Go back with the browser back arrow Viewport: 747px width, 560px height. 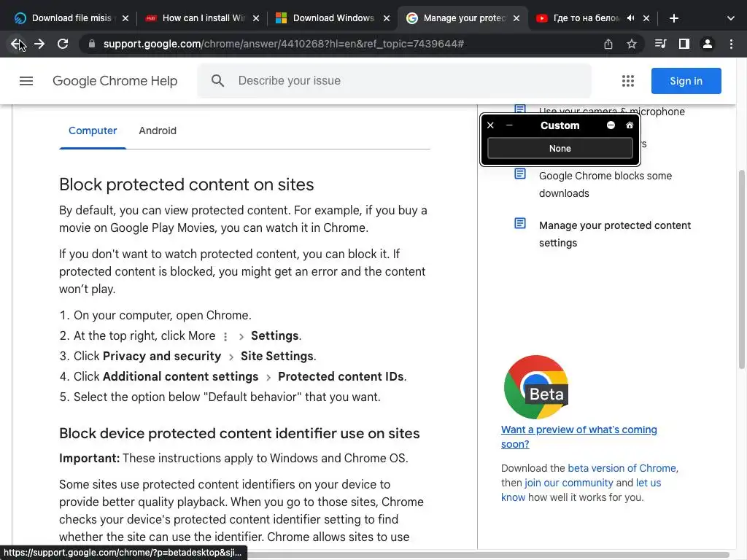point(16,44)
